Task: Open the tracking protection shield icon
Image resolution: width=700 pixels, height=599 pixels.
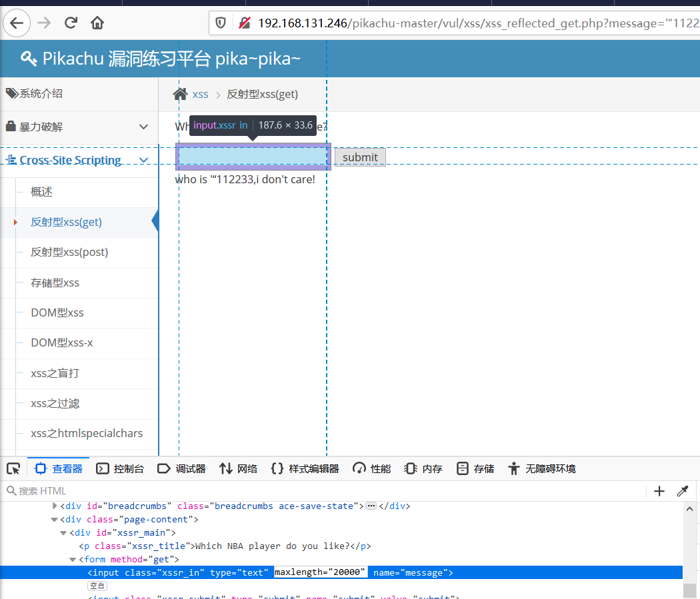Action: (x=221, y=23)
